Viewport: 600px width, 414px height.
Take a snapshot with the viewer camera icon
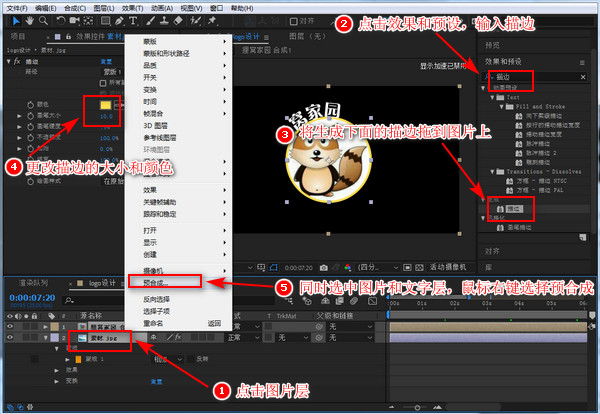point(324,267)
